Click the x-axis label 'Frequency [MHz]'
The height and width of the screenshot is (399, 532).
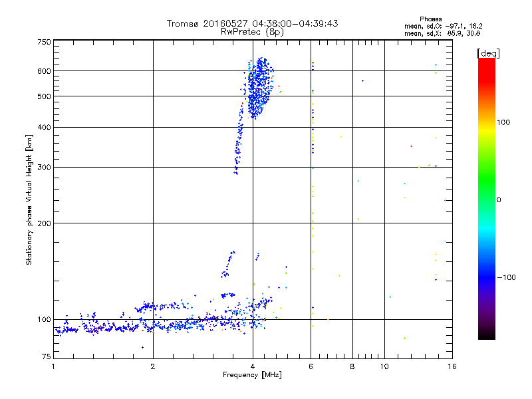pyautogui.click(x=252, y=375)
